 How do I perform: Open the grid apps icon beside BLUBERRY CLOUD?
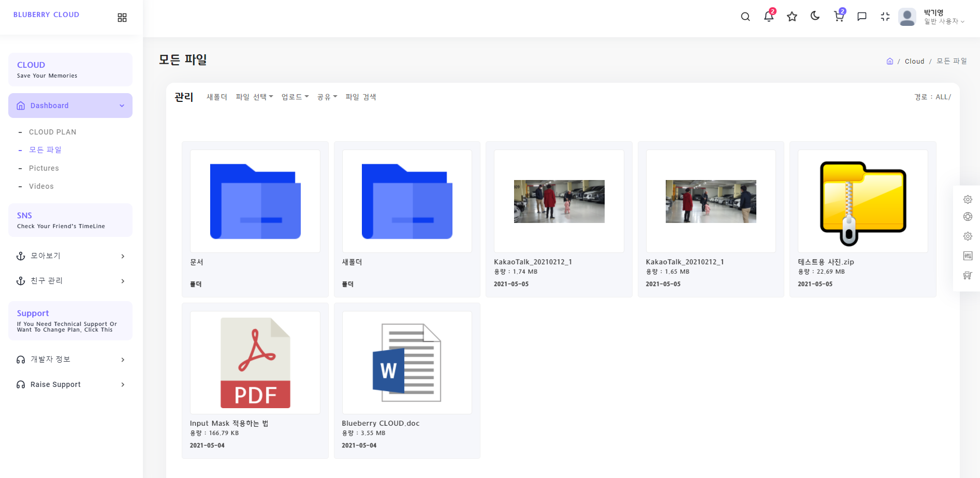pyautogui.click(x=122, y=17)
